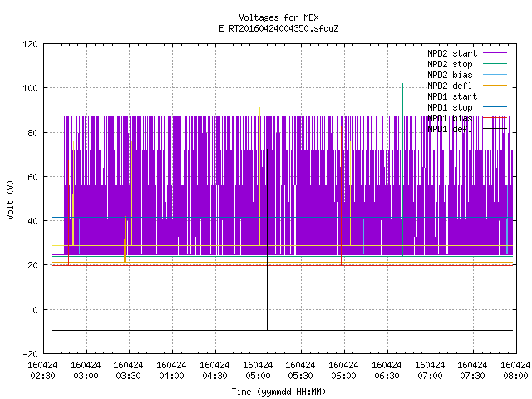532x399 pixels.
Task: Click the x-axis tick label 05:00
Action: click(x=258, y=376)
